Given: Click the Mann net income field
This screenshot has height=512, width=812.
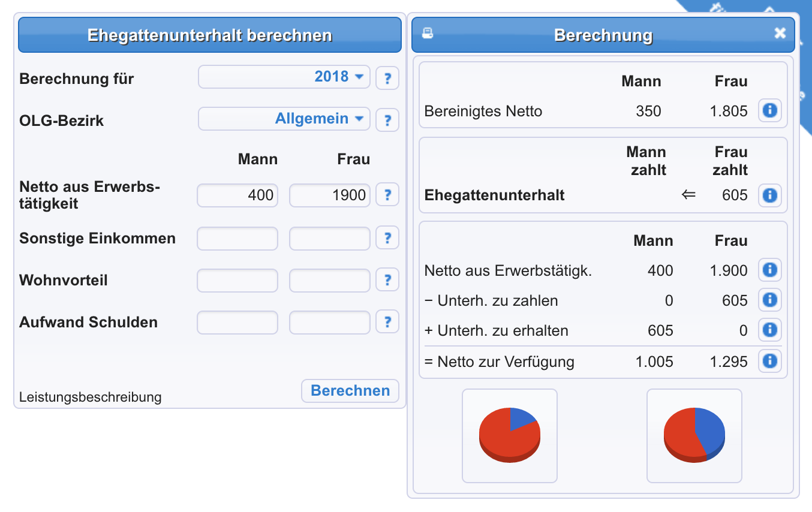Looking at the screenshot, I should tap(237, 195).
